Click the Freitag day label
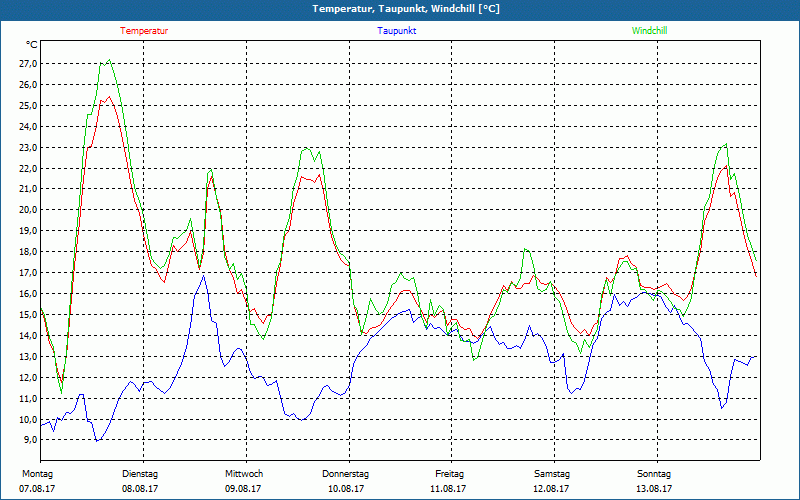Image resolution: width=800 pixels, height=500 pixels. pyautogui.click(x=449, y=474)
